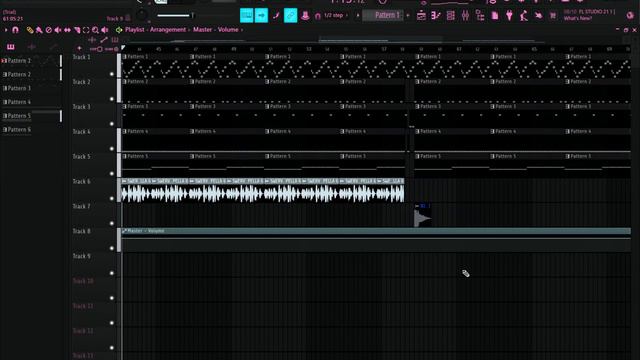
Task: Click the Track 9 header label
Action: tap(82, 256)
